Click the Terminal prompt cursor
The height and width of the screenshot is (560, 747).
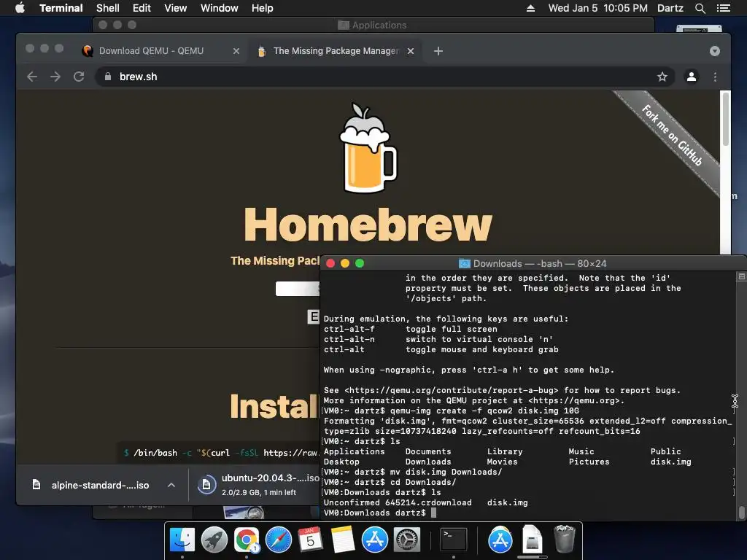click(x=433, y=513)
